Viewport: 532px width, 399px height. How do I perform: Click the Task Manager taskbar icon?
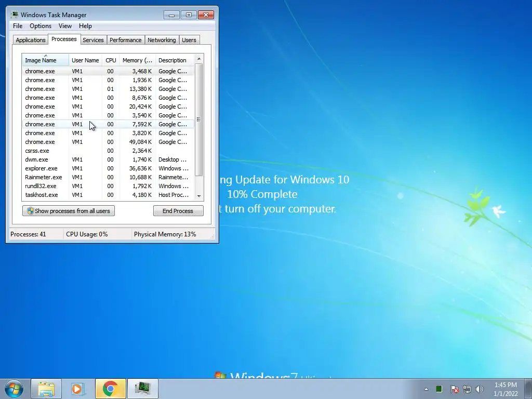click(142, 389)
